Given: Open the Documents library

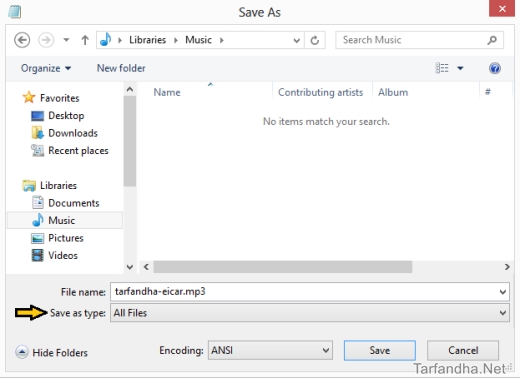Looking at the screenshot, I should point(74,203).
